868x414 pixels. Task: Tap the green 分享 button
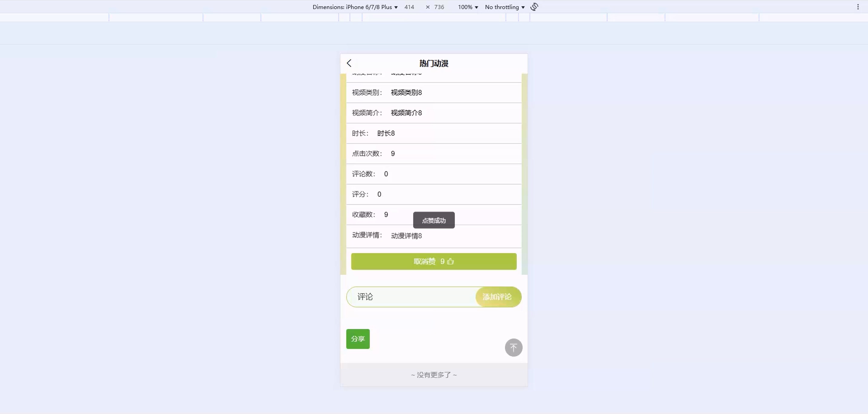coord(357,339)
